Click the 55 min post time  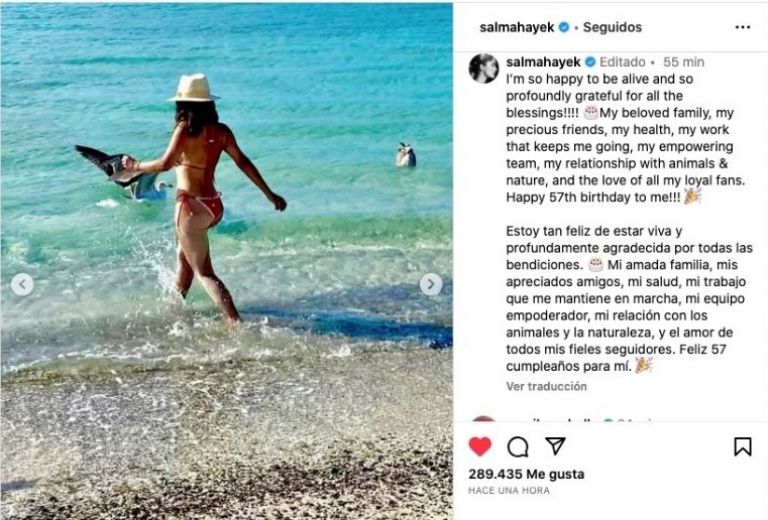[684, 62]
